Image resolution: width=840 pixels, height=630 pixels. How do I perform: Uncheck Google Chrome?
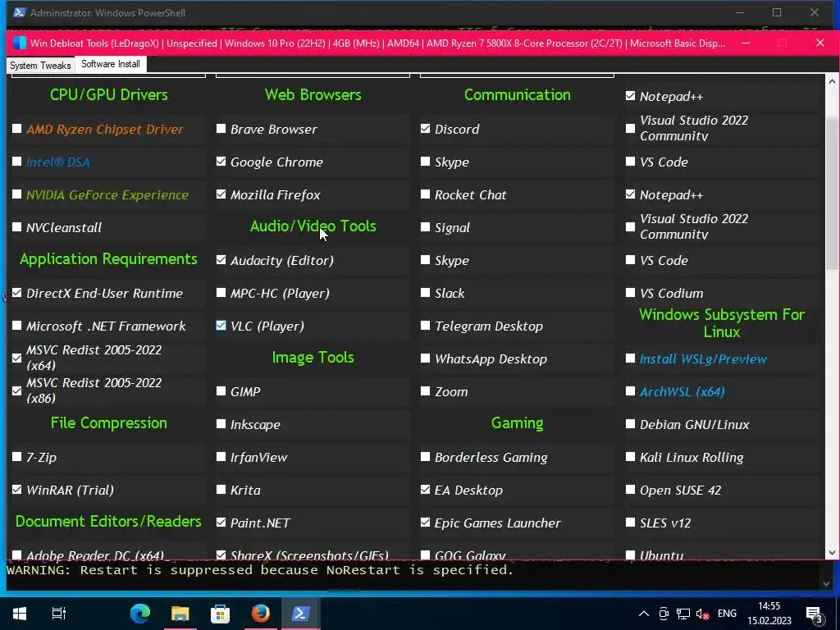click(x=221, y=162)
